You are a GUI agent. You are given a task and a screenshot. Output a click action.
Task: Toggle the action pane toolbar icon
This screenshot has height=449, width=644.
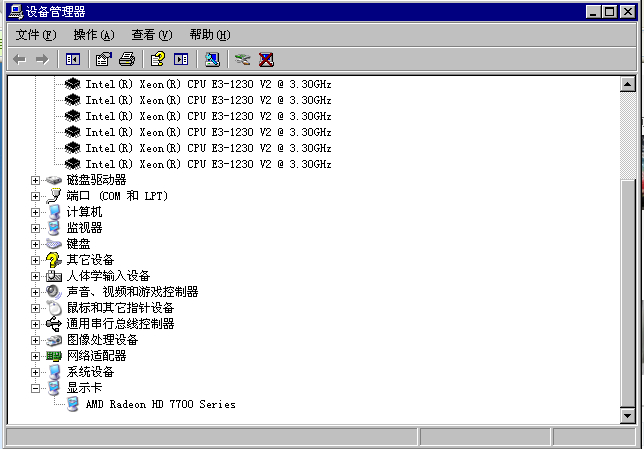pyautogui.click(x=181, y=60)
